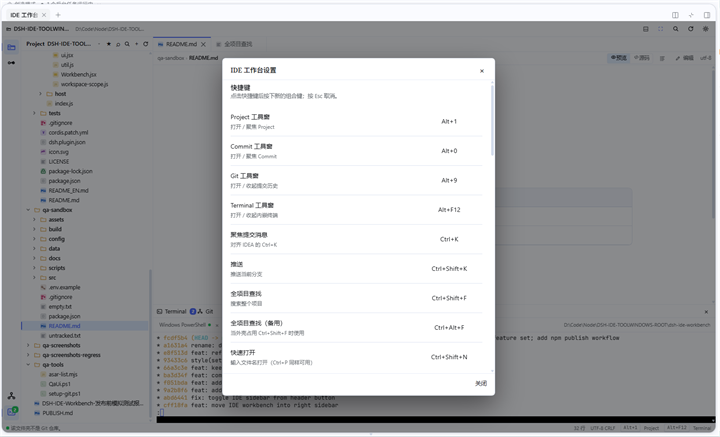This screenshot has height=437, width=720.
Task: Click the settings dialog vertical scrollbar
Action: 492,119
